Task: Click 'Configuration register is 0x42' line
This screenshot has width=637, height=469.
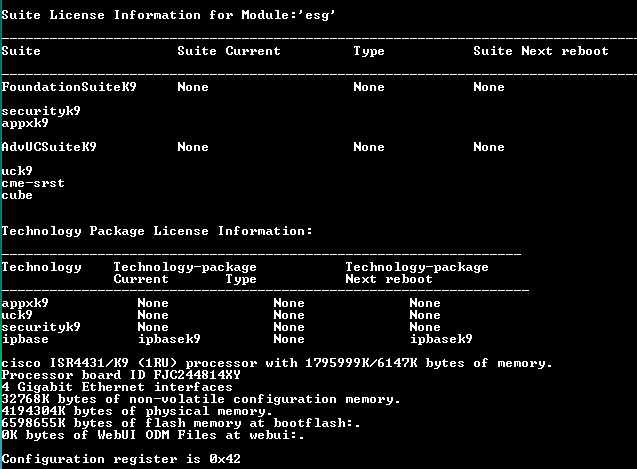Action: click(x=121, y=459)
